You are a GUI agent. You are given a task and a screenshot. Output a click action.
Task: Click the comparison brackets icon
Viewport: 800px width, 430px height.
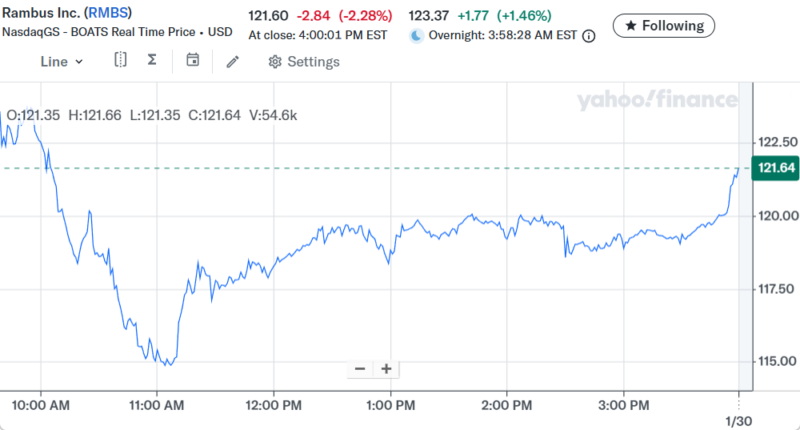click(x=120, y=61)
